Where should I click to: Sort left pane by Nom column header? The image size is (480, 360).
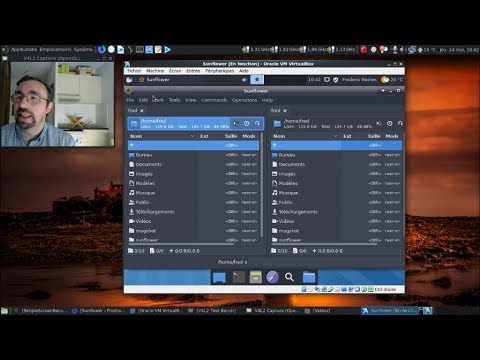(x=162, y=136)
